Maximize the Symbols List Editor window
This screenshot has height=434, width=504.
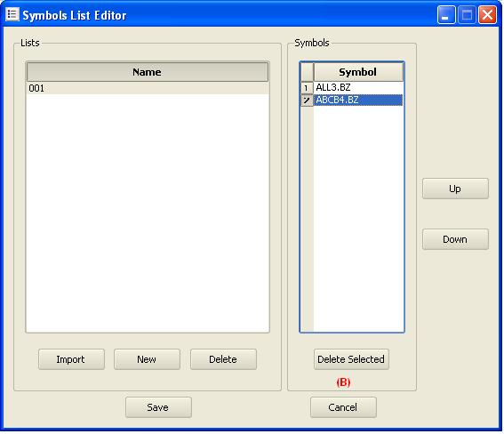(467, 15)
